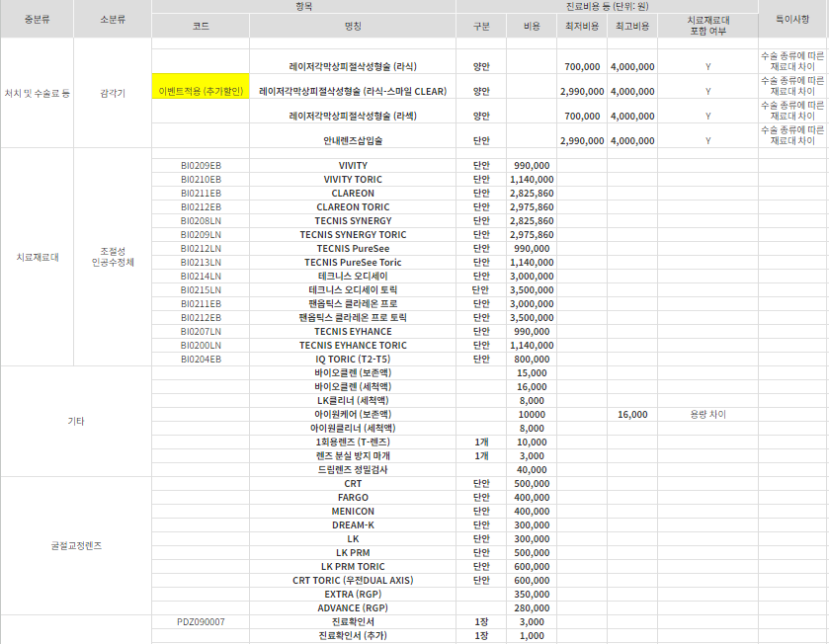Click the 팬옵틱스 클라레온 프로 name cell
Image resolution: width=829 pixels, height=644 pixels.
pos(353,304)
